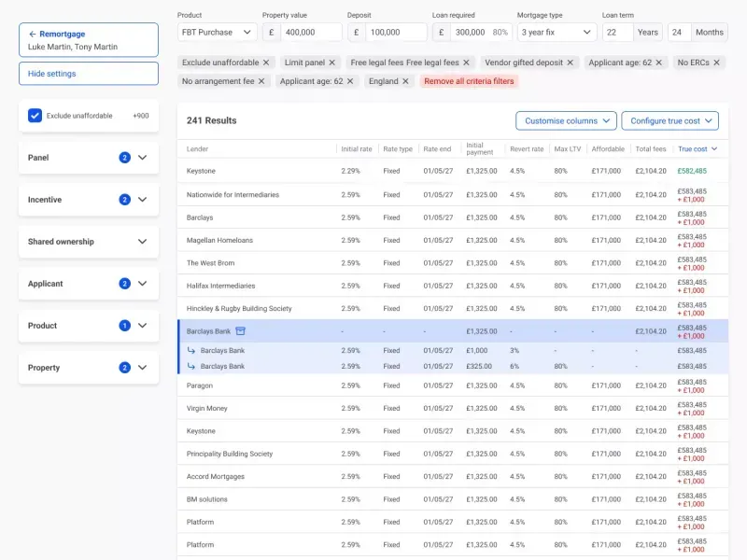The height and width of the screenshot is (560, 747).
Task: Select the Hinckley & Rugby Building Society row
Action: point(453,308)
